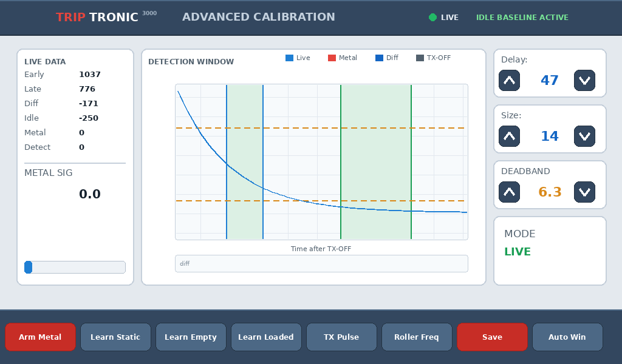Viewport: 622px width, 364px height.
Task: Click the METAL SIG reading 0.0
Action: pos(90,194)
